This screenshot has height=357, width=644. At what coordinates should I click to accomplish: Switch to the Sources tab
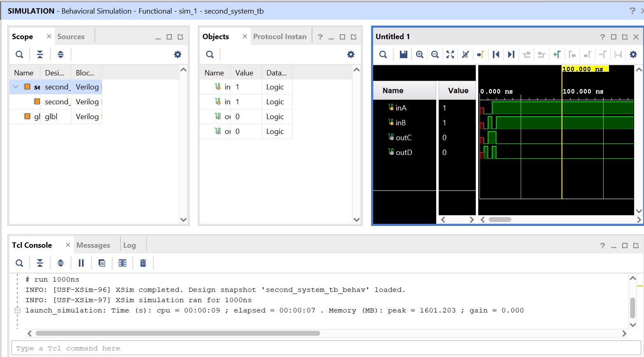pyautogui.click(x=71, y=37)
